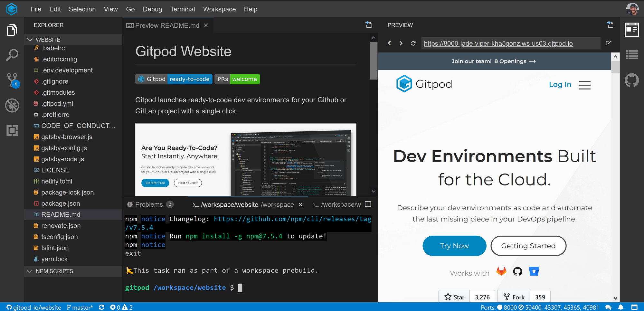Open the Selection menu
The width and height of the screenshot is (644, 311).
pos(82,9)
